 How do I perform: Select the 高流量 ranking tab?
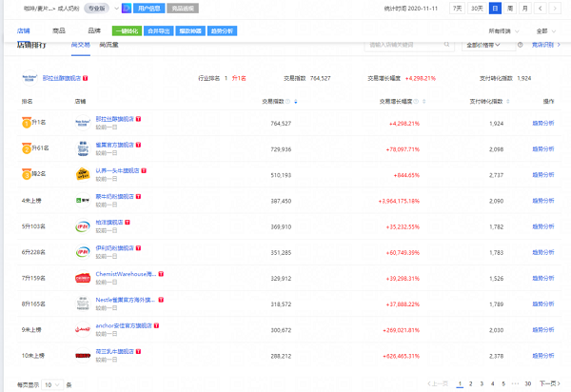tap(108, 45)
